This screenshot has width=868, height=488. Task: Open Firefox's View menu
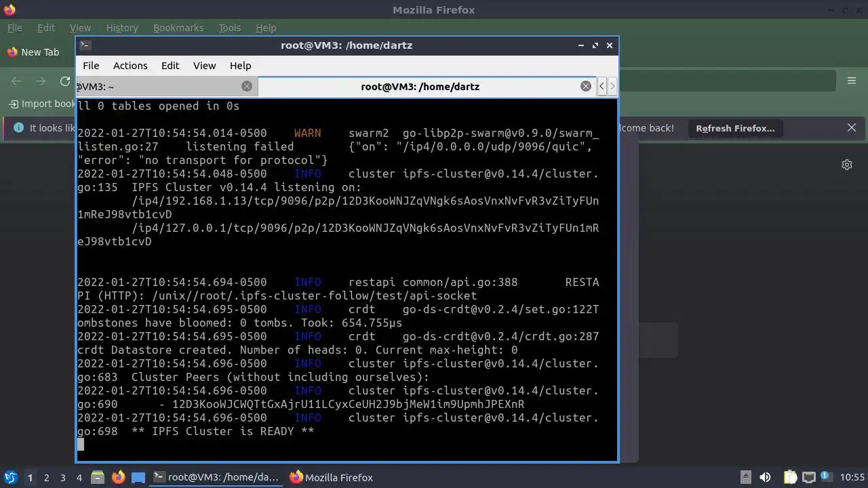point(80,28)
